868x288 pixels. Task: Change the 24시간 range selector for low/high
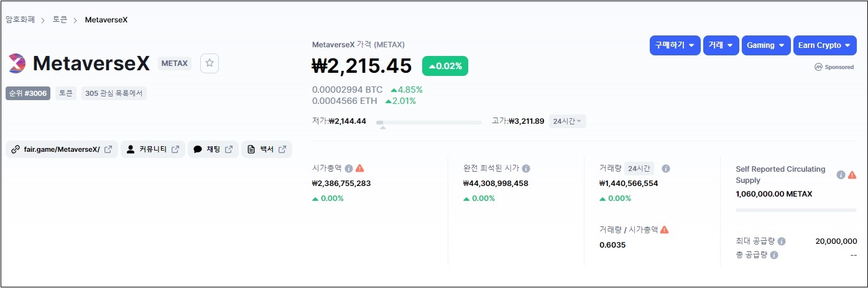coord(567,121)
